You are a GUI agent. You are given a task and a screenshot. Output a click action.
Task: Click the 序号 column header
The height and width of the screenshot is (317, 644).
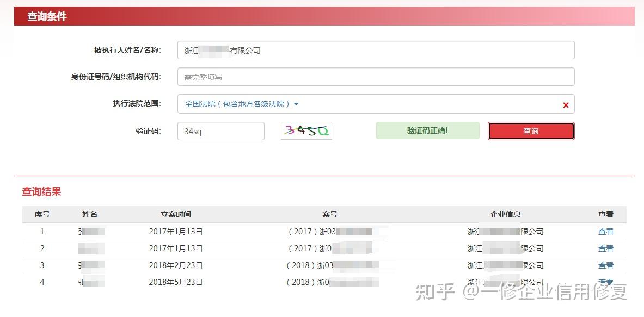point(42,214)
